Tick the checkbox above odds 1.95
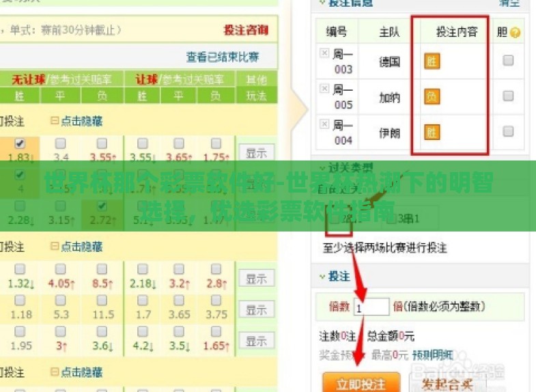The height and width of the screenshot is (392, 536). [x=20, y=331]
